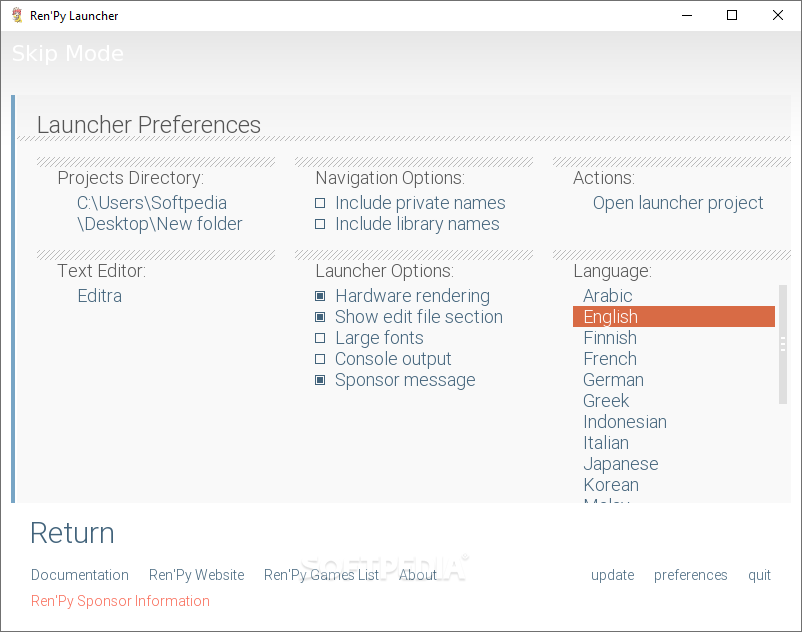
Task: Click the update link
Action: [612, 575]
